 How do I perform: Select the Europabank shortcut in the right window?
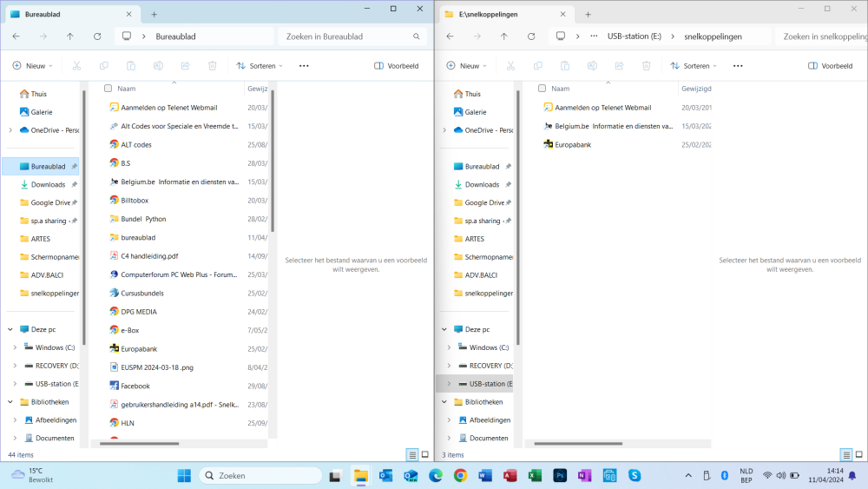pyautogui.click(x=573, y=144)
